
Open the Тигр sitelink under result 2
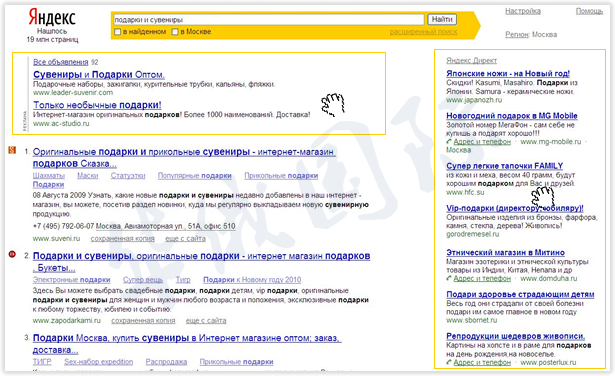[183, 280]
